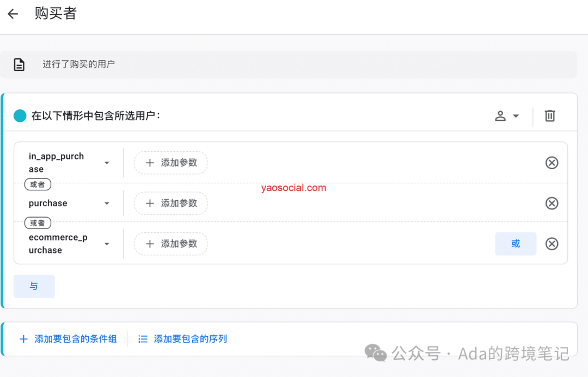The image size is (588, 377).
Task: Add parameter to in_app_purchase event
Action: point(170,163)
